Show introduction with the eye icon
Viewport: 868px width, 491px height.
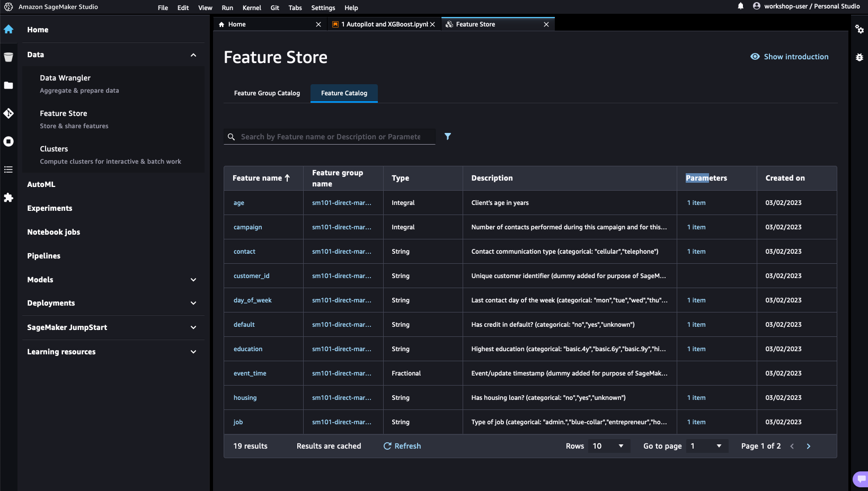[790, 57]
